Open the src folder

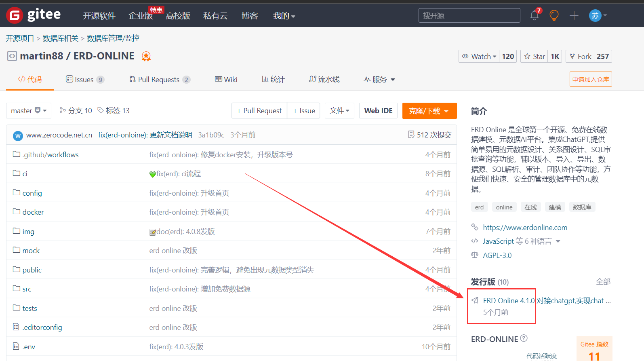click(27, 289)
